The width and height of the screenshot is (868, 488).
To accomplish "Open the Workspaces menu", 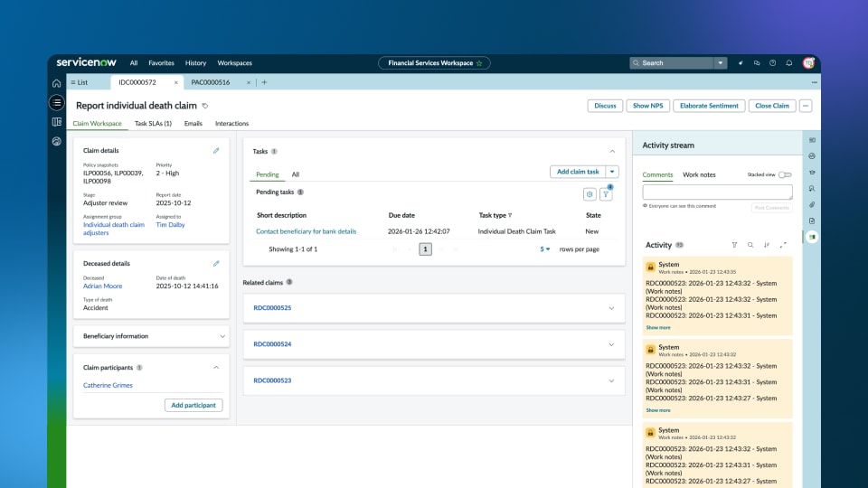I will tap(235, 63).
